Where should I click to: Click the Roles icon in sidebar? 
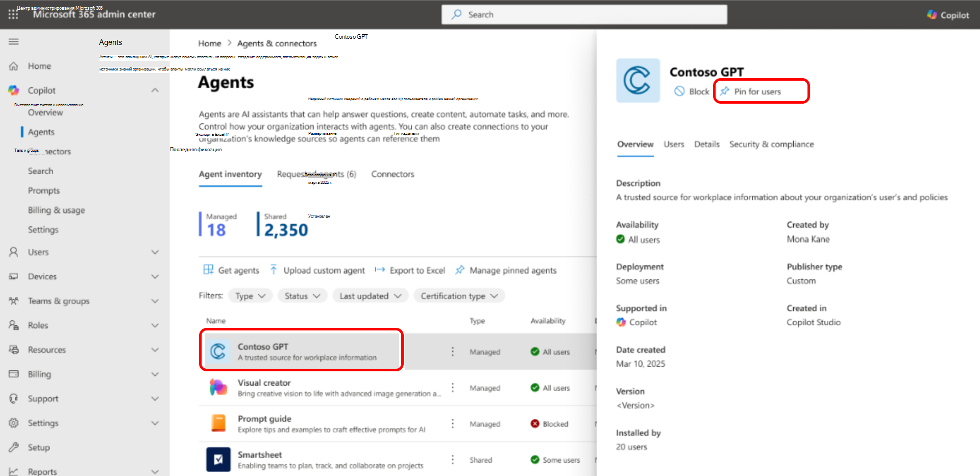click(x=14, y=325)
